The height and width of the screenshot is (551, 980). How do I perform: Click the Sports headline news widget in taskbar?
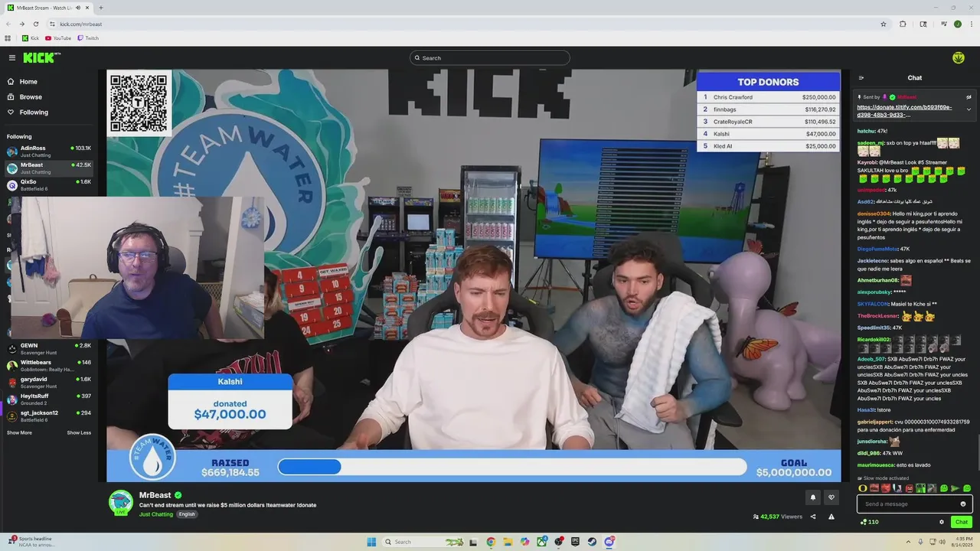click(31, 542)
